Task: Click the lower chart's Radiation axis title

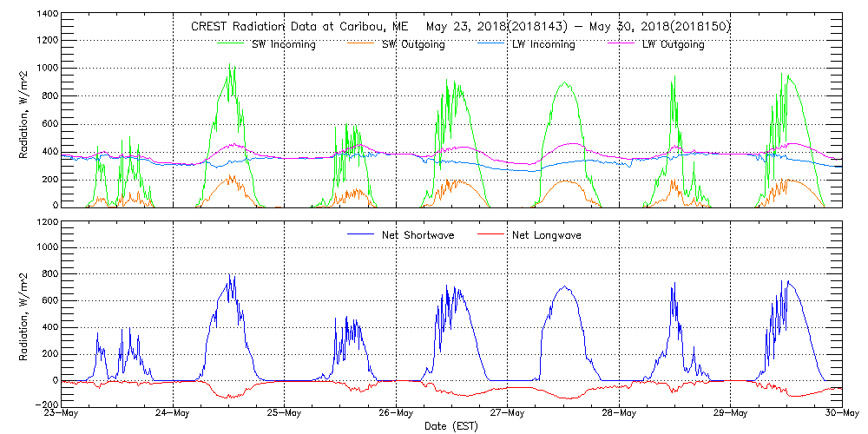Action: [24, 313]
